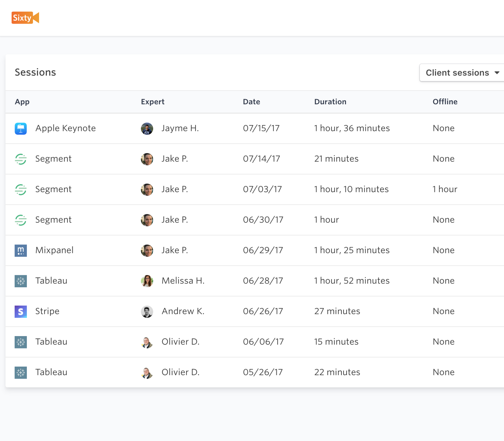Click offline value 1 hour
This screenshot has height=441, width=504.
tap(445, 189)
